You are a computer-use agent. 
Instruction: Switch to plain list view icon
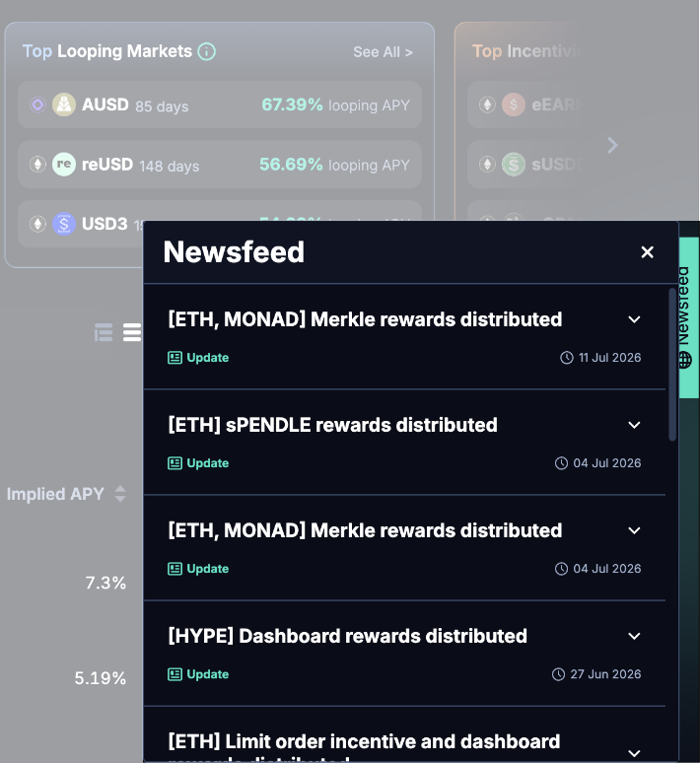132,332
